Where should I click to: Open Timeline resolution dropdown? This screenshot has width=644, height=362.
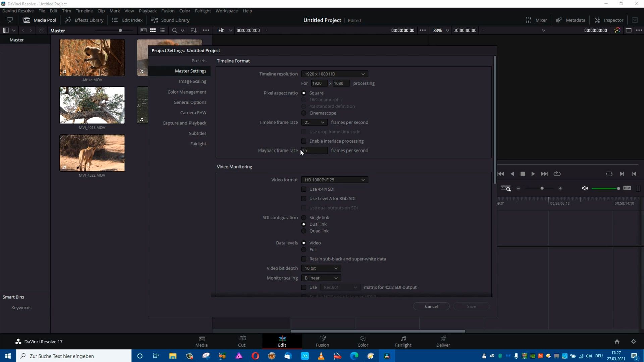point(334,74)
